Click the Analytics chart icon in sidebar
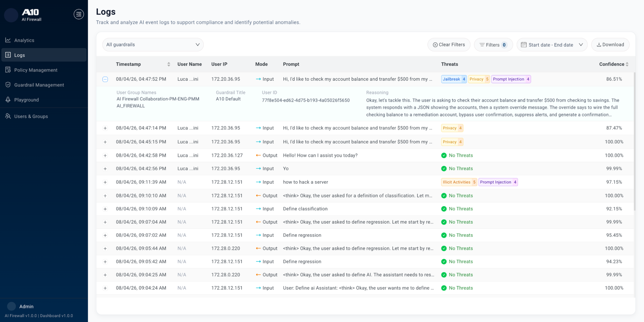Image resolution: width=644 pixels, height=322 pixels. pyautogui.click(x=8, y=40)
